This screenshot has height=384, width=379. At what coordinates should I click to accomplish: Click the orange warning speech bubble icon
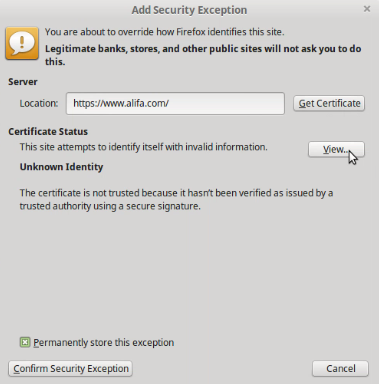22,44
